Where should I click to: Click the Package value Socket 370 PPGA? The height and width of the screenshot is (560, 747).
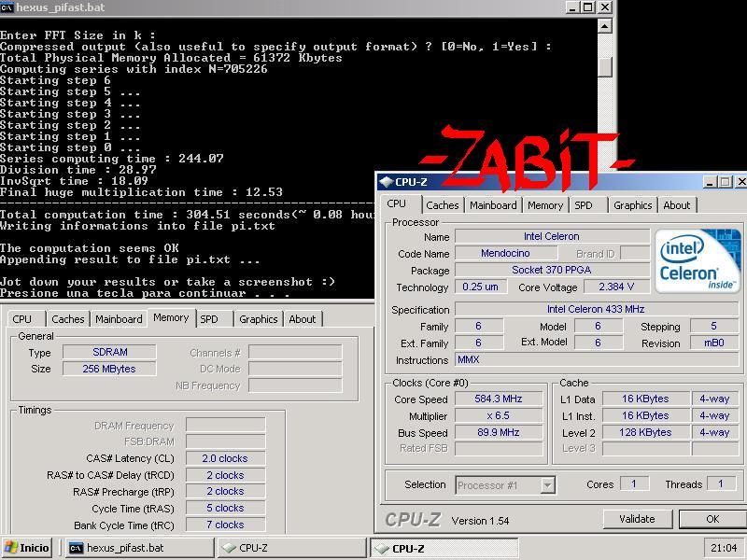pos(552,270)
